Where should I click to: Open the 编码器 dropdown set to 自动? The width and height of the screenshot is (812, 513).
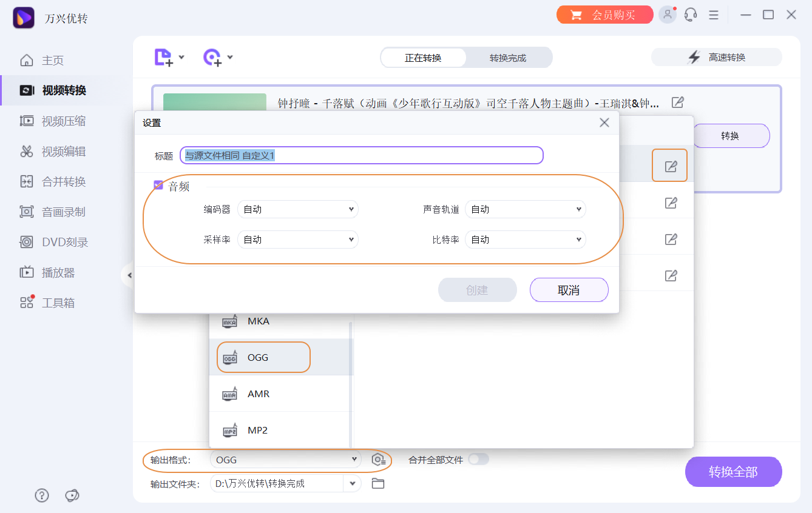pos(297,209)
